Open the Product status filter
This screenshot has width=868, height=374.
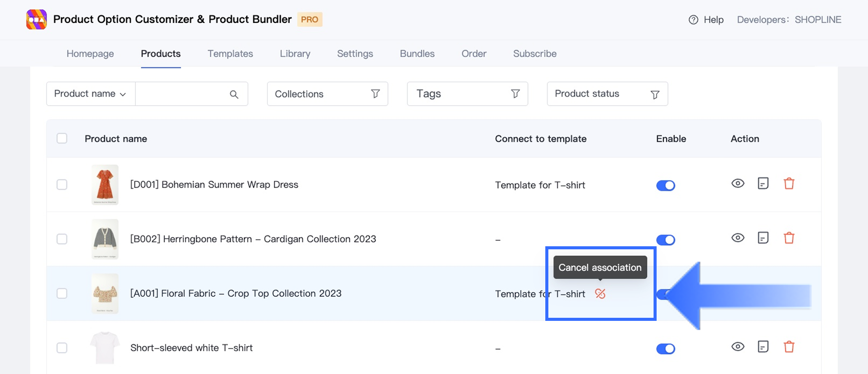607,94
